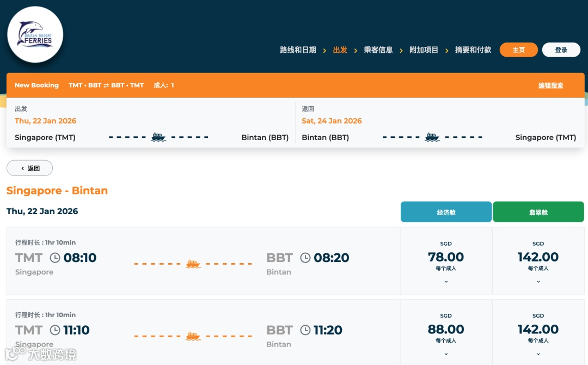Open the 摘要和付款 step

(x=473, y=50)
